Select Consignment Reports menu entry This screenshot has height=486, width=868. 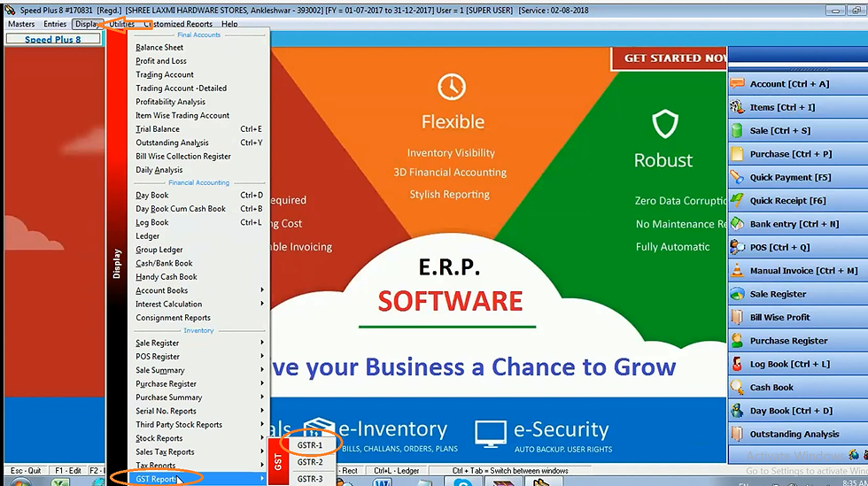[174, 318]
